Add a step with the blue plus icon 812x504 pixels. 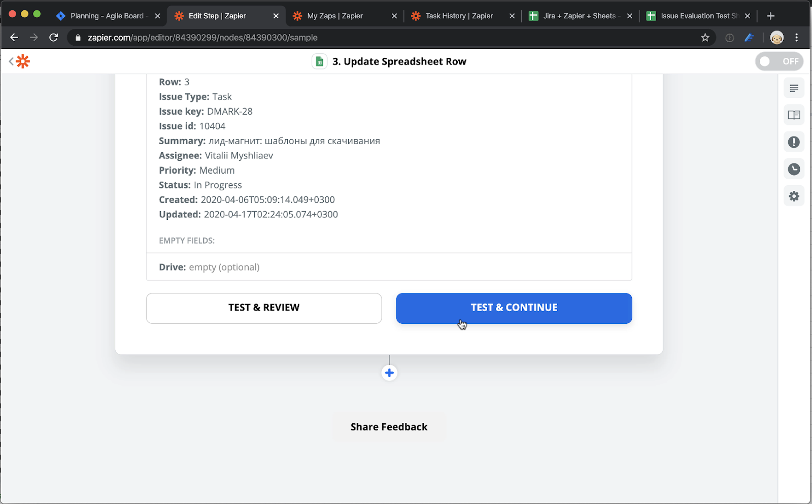(389, 373)
